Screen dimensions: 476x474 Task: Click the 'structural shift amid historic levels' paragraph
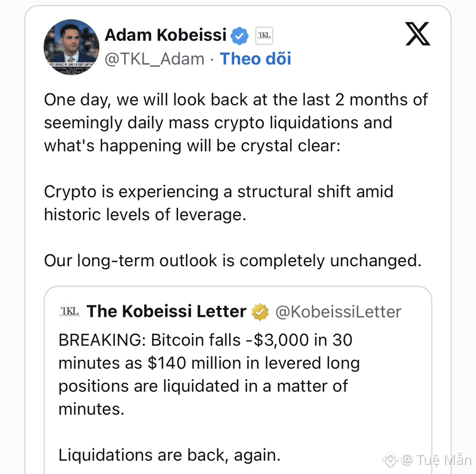[x=219, y=203]
